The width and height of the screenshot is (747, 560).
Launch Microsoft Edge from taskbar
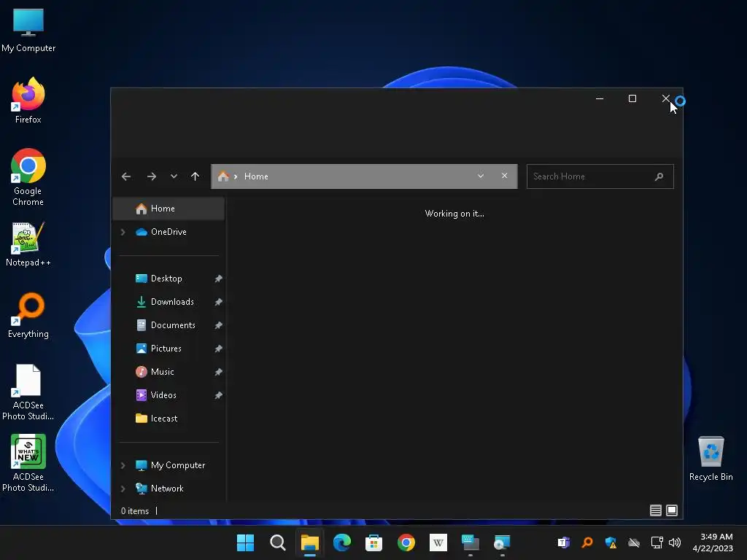[342, 542]
